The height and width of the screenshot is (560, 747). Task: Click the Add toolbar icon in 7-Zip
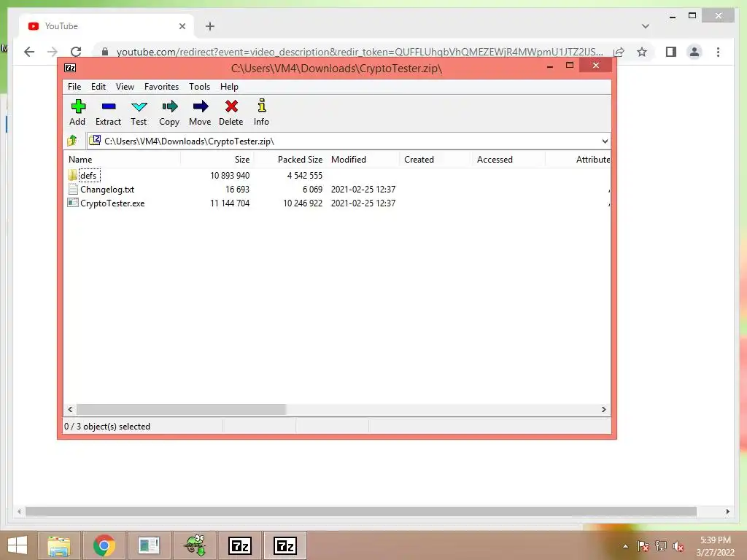(x=77, y=106)
